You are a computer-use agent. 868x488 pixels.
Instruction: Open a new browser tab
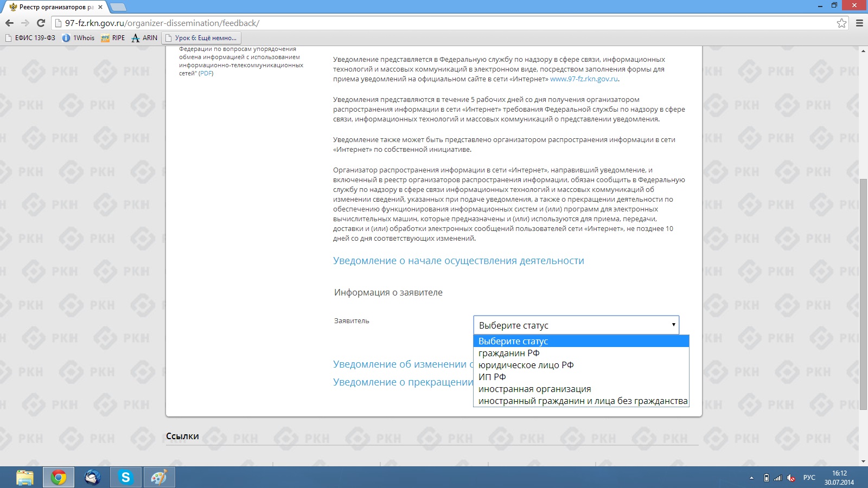[118, 7]
